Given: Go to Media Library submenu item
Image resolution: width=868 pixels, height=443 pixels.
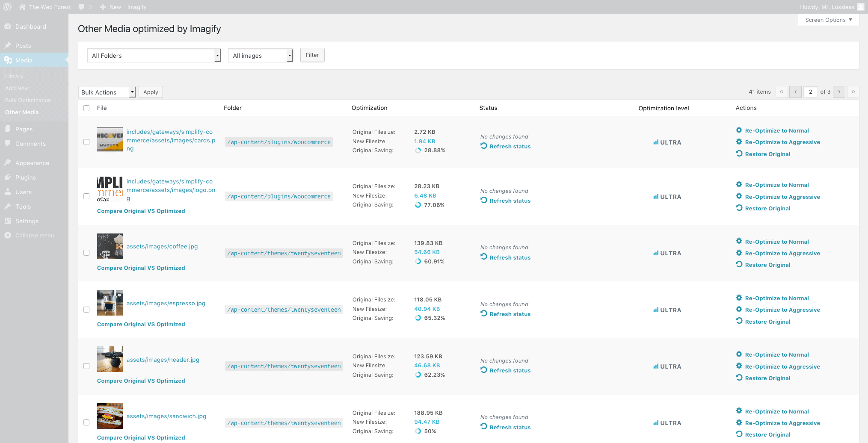Looking at the screenshot, I should [x=14, y=77].
